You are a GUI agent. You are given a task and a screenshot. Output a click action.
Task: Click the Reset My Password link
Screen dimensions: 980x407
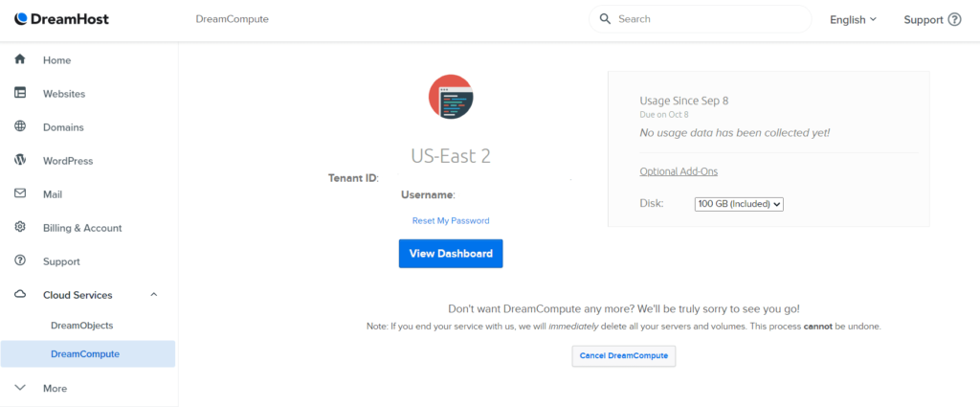pos(451,220)
